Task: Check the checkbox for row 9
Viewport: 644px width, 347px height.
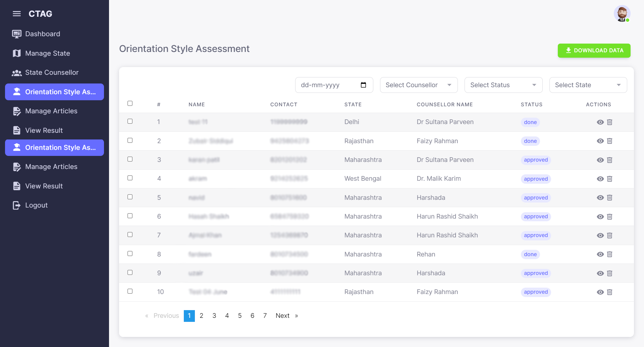Action: point(130,273)
